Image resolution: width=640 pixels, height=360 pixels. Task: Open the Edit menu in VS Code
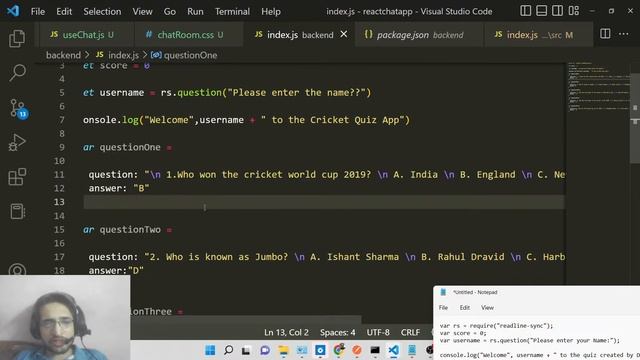click(64, 11)
